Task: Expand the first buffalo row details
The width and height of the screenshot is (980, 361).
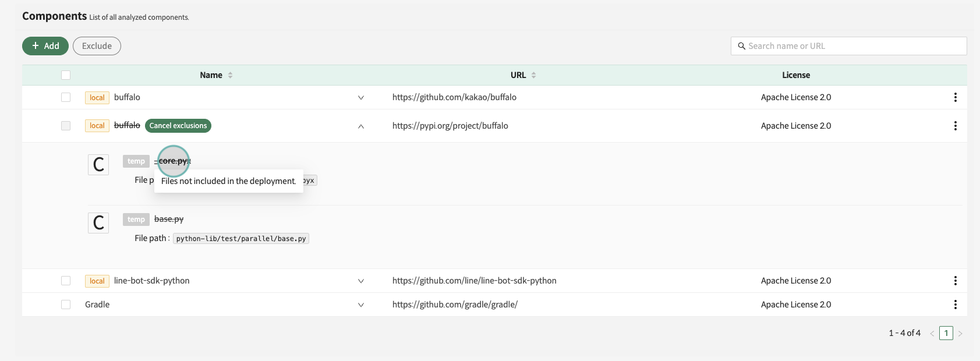Action: pos(361,98)
